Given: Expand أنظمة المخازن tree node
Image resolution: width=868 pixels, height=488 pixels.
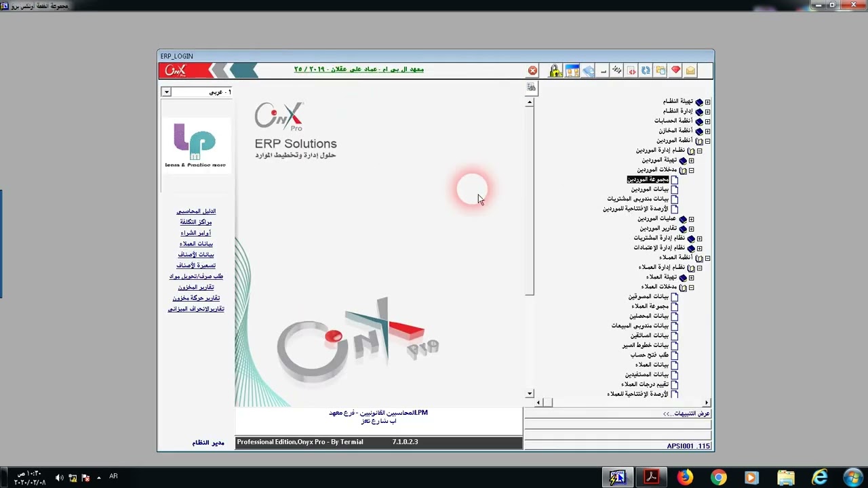Looking at the screenshot, I should point(707,131).
